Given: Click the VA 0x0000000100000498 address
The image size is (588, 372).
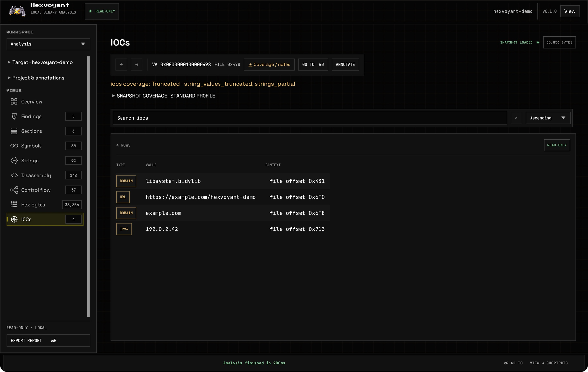Looking at the screenshot, I should 181,65.
